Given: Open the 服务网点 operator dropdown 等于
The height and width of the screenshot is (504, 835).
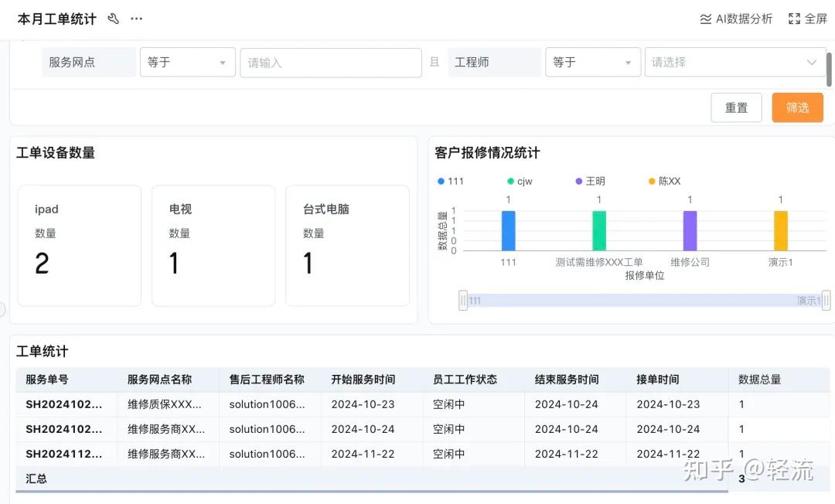Looking at the screenshot, I should 187,63.
